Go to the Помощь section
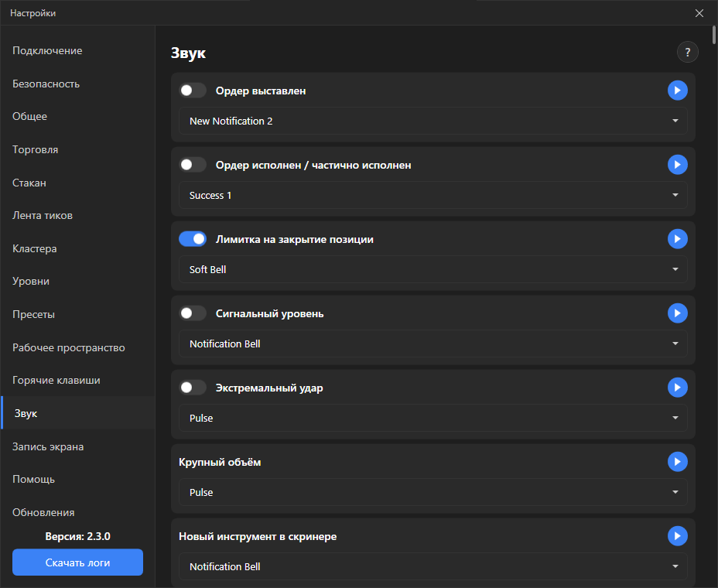 [78, 480]
